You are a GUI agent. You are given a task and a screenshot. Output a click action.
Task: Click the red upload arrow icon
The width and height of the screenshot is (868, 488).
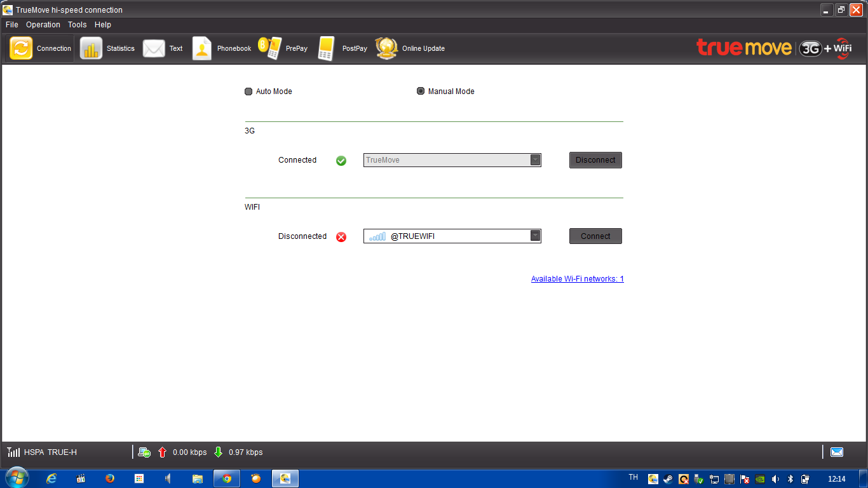tap(162, 452)
